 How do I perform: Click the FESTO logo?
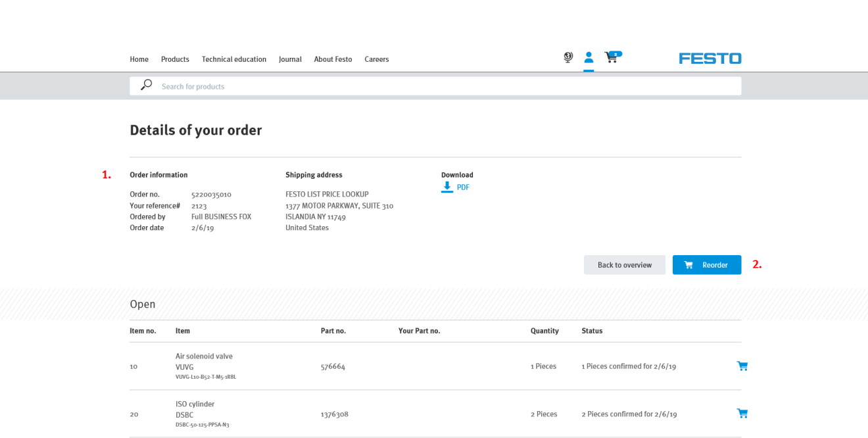[x=710, y=58]
